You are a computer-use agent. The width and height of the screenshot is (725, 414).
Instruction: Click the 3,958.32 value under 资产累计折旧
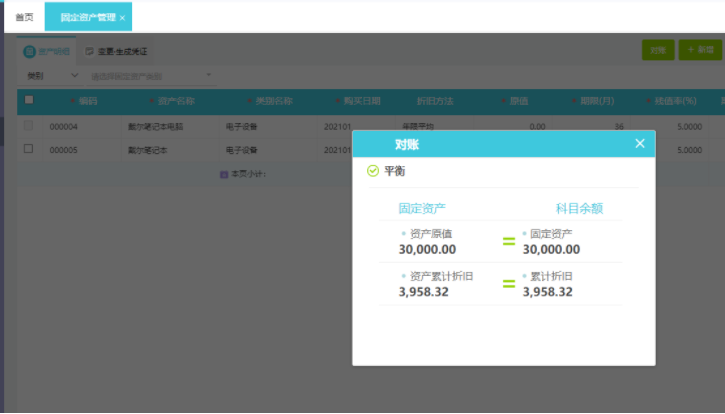pos(424,291)
